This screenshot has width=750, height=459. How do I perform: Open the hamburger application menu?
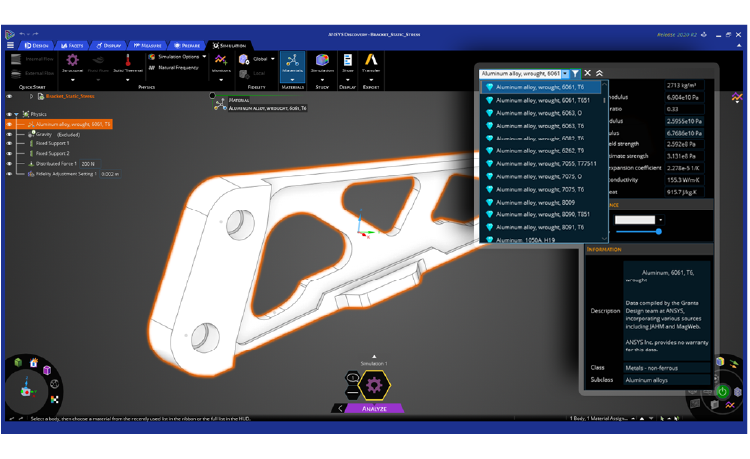point(10,45)
